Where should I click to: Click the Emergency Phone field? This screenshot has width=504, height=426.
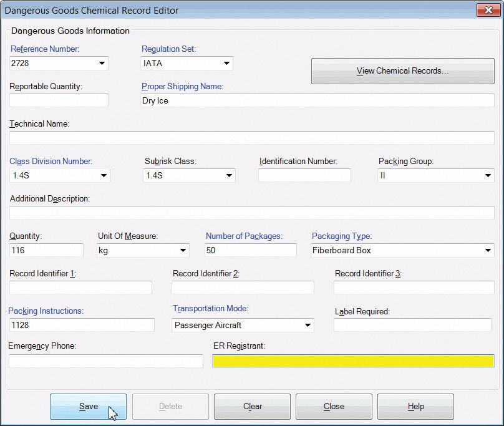tap(106, 361)
